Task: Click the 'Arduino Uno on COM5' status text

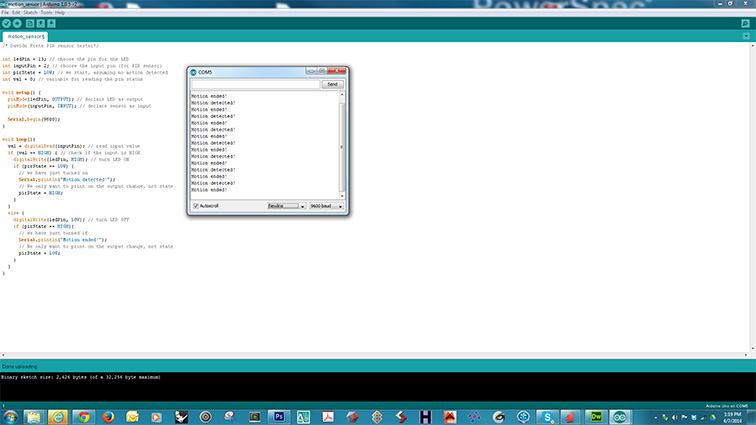Action: click(x=727, y=406)
